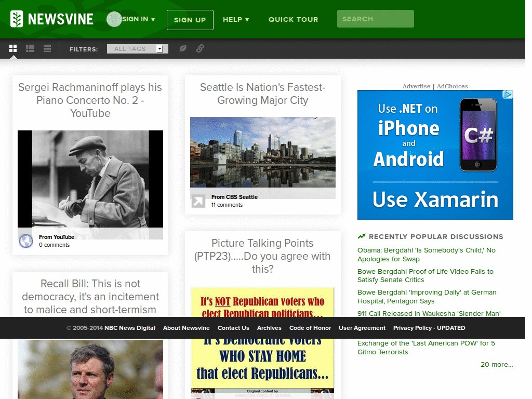Open the Rachmaninoff Piano Concerto article title

pyautogui.click(x=90, y=100)
